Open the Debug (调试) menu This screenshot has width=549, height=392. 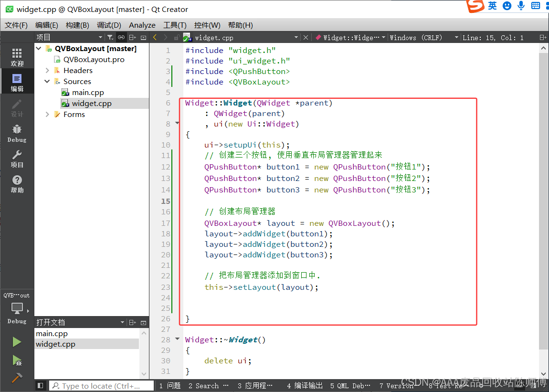109,25
